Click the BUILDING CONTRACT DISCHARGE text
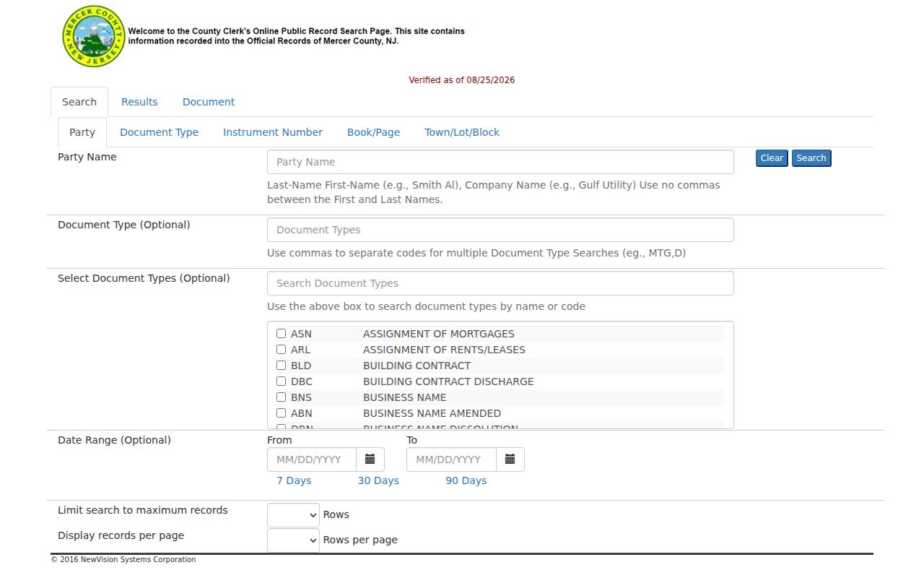 [x=448, y=381]
